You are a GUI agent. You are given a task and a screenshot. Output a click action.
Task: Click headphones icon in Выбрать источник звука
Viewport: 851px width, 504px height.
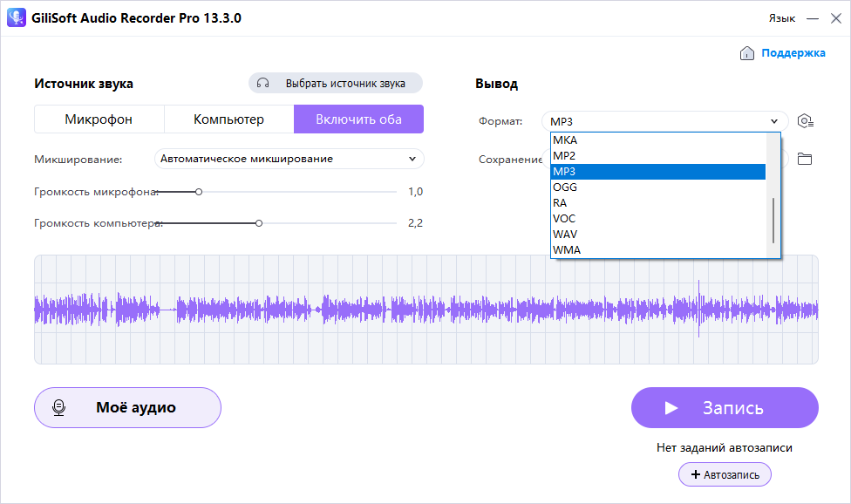click(x=263, y=83)
